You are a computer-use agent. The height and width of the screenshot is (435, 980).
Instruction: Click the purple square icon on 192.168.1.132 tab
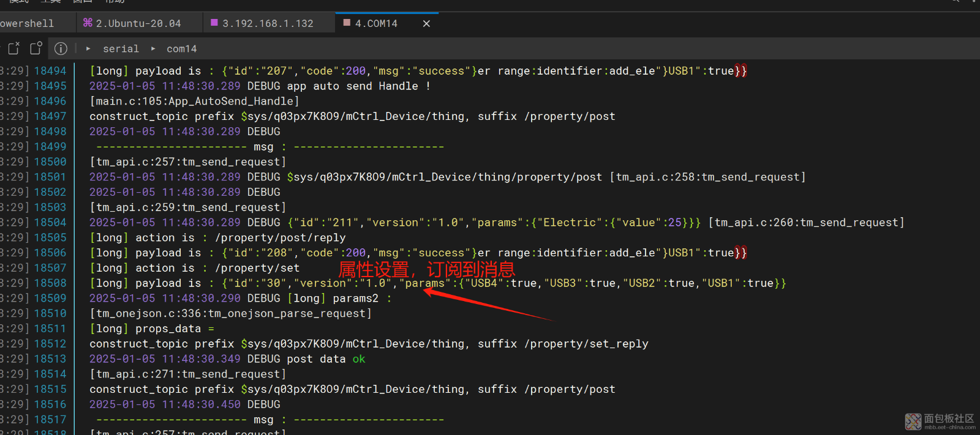point(214,23)
